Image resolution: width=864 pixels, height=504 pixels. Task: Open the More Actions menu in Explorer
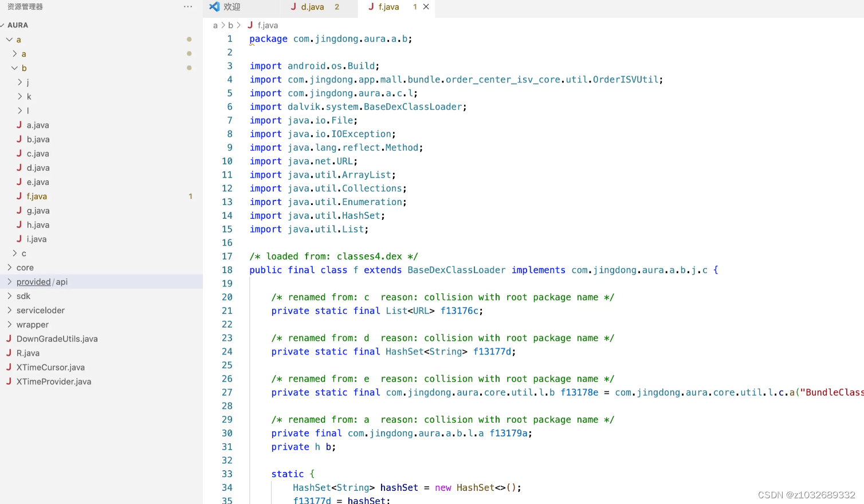(188, 6)
